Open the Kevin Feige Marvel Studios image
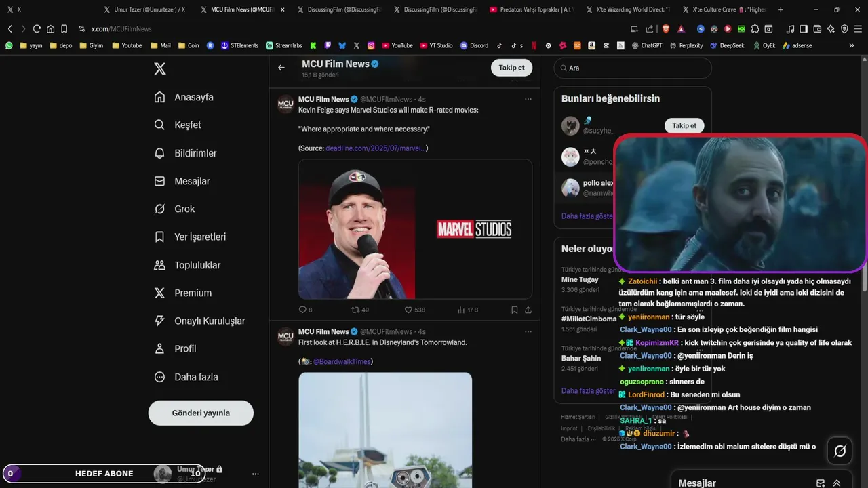This screenshot has height=488, width=868. coord(415,229)
